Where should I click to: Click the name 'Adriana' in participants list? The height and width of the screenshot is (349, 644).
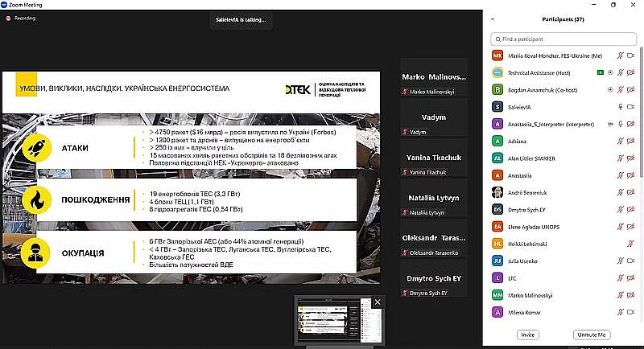[x=517, y=142]
